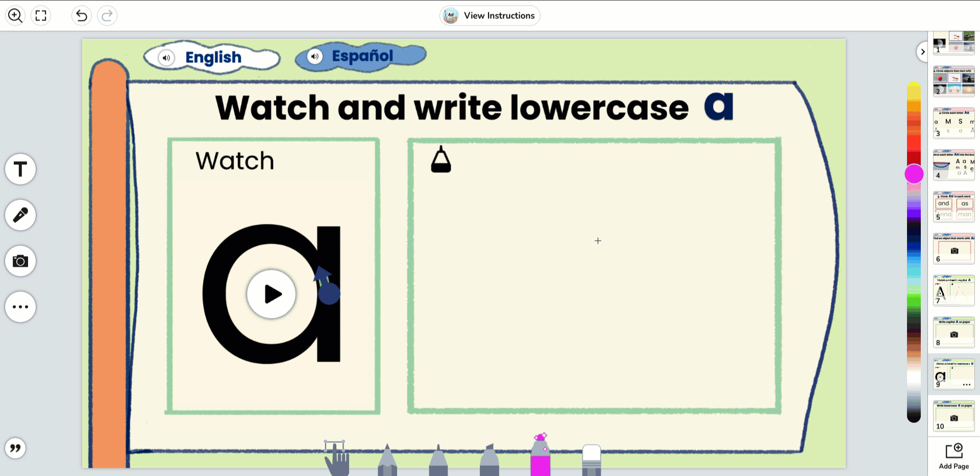Click the zoom in magnifier icon
The width and height of the screenshot is (980, 476).
pyautogui.click(x=15, y=15)
